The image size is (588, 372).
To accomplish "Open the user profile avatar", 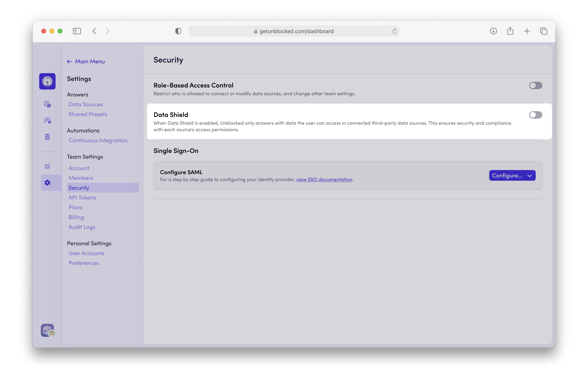I will (47, 330).
